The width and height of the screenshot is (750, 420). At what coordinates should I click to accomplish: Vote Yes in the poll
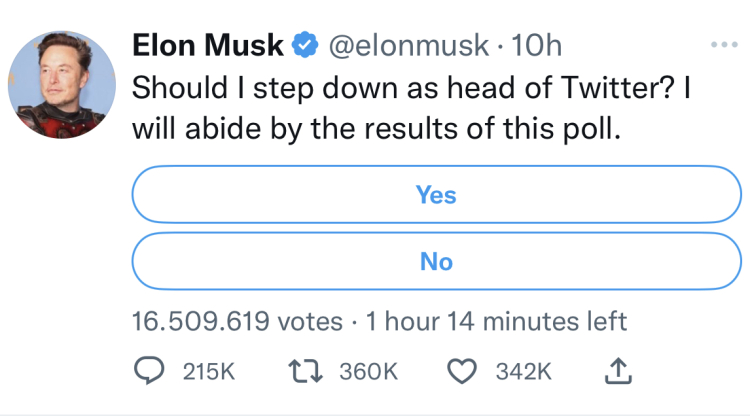(436, 195)
